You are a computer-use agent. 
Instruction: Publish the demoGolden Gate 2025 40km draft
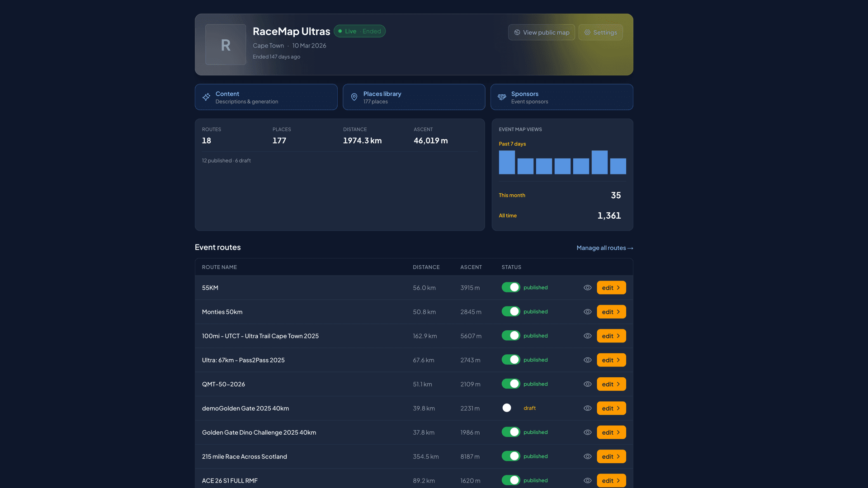tap(511, 408)
